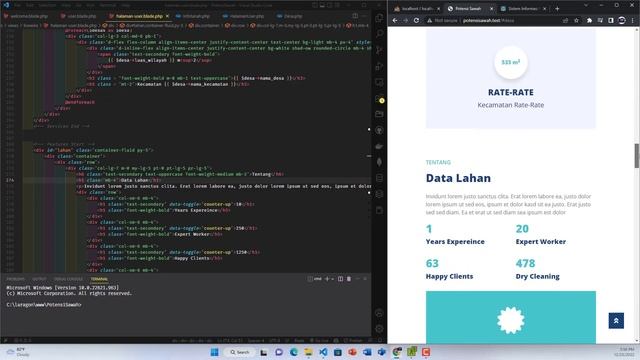Click RATE-RATE card title

(x=511, y=92)
